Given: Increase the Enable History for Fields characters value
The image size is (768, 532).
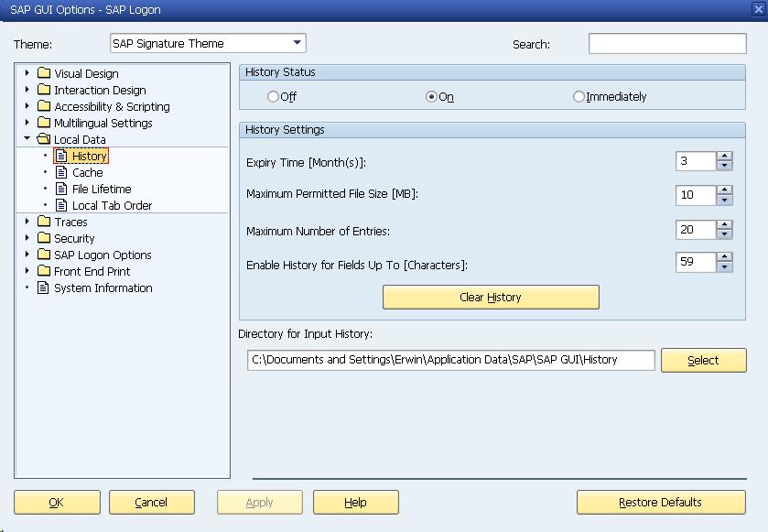Looking at the screenshot, I should 724,257.
